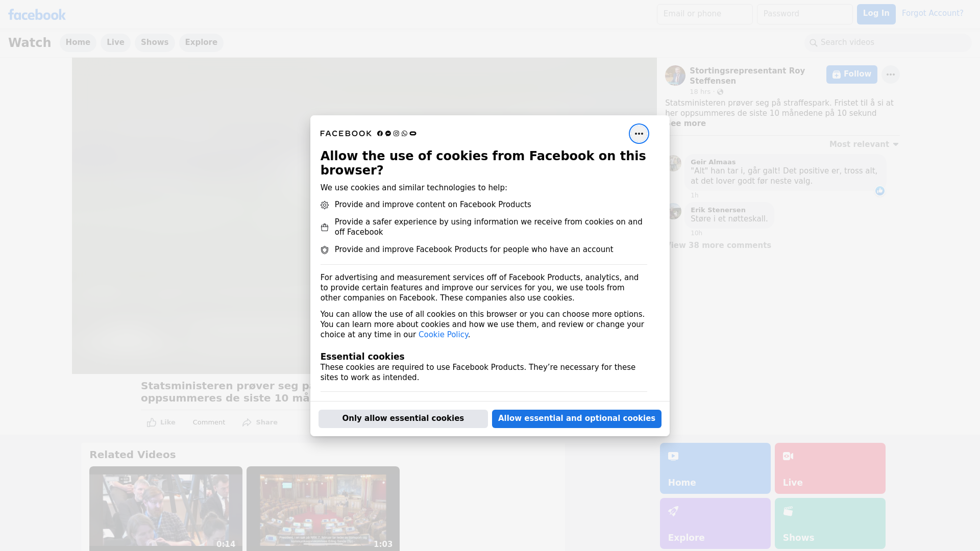Open the Cookie Policy link
Screen dimensions: 980x551
443,335
